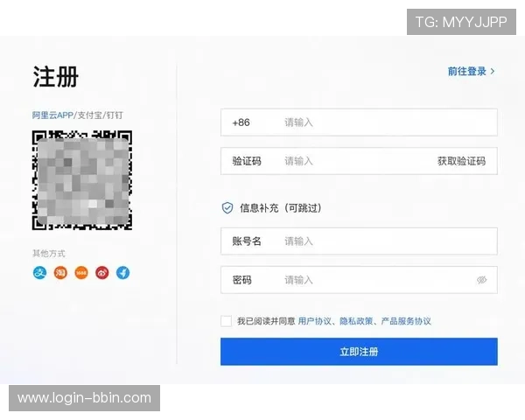Click the 其他方式 label
The image size is (525, 420).
pyautogui.click(x=49, y=253)
